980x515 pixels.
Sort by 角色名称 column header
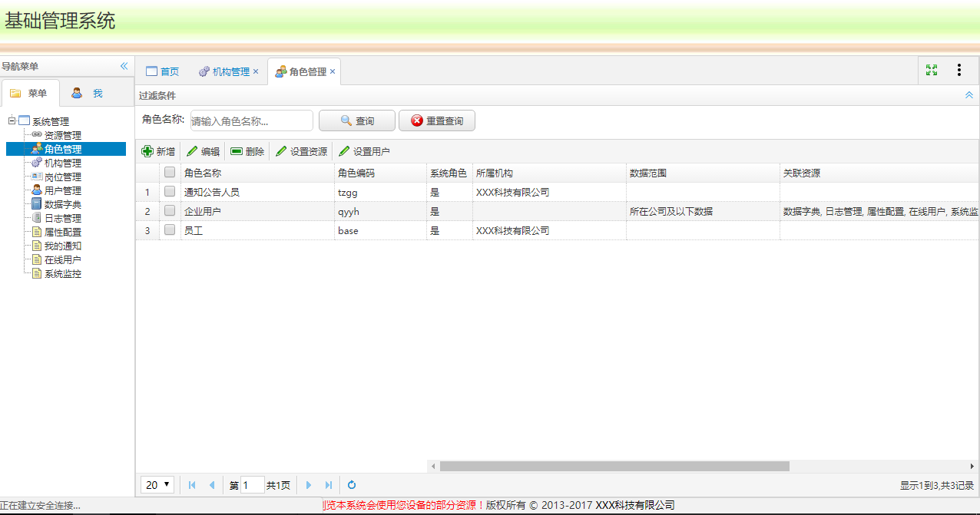point(257,173)
